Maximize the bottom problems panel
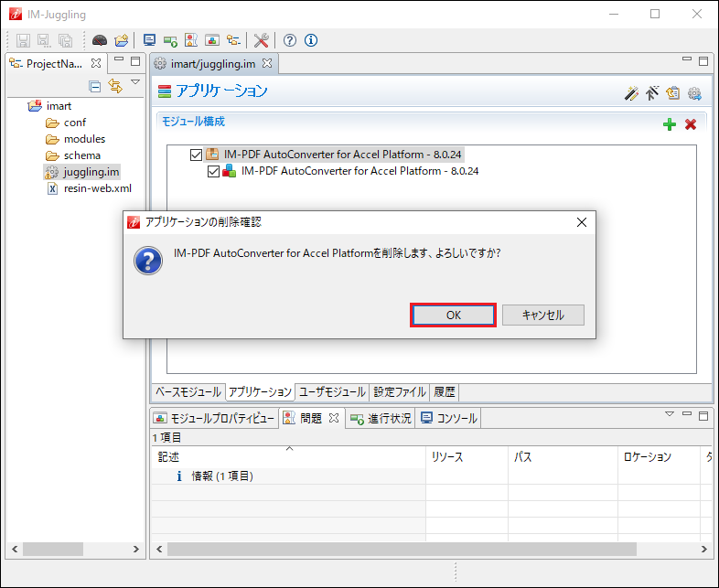Screen dimensions: 719x588 (x=703, y=416)
